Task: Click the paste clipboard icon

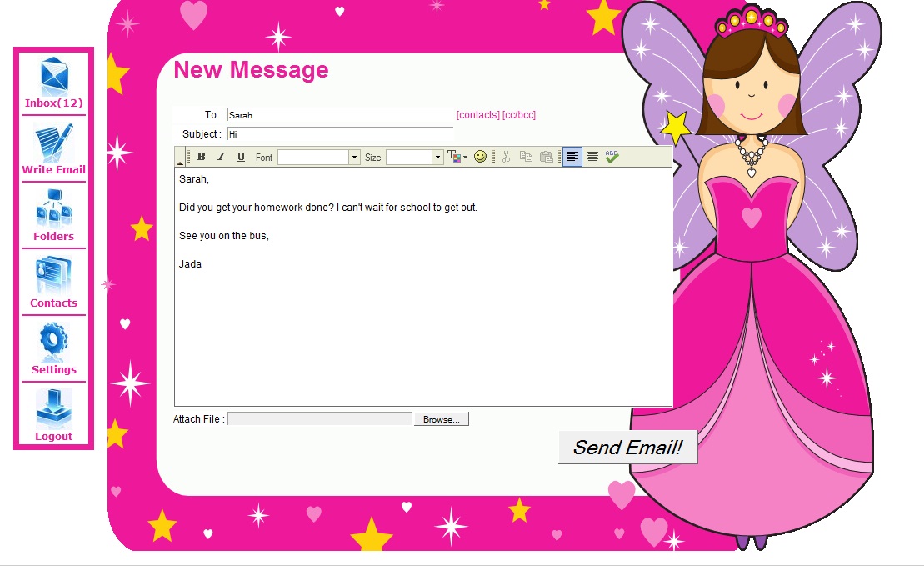Action: click(x=547, y=157)
